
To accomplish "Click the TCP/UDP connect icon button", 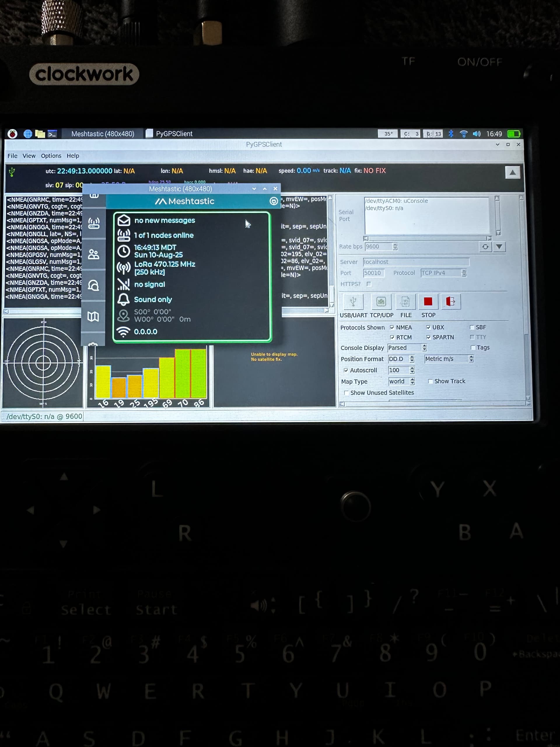I will click(x=381, y=301).
